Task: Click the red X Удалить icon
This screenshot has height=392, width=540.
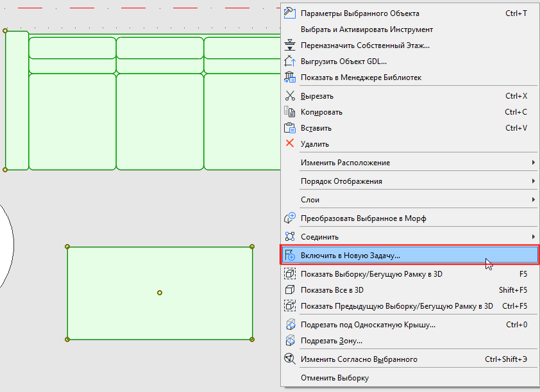Action: tap(290, 143)
